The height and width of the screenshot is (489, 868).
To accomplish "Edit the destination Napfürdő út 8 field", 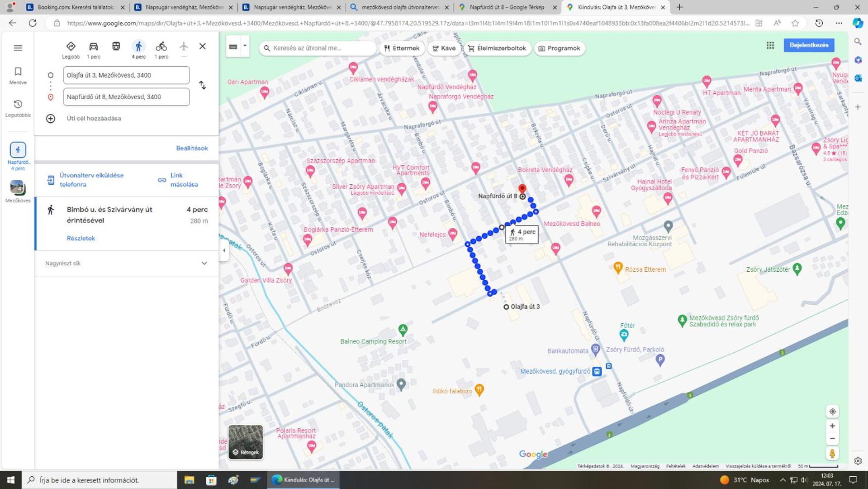I will (126, 97).
